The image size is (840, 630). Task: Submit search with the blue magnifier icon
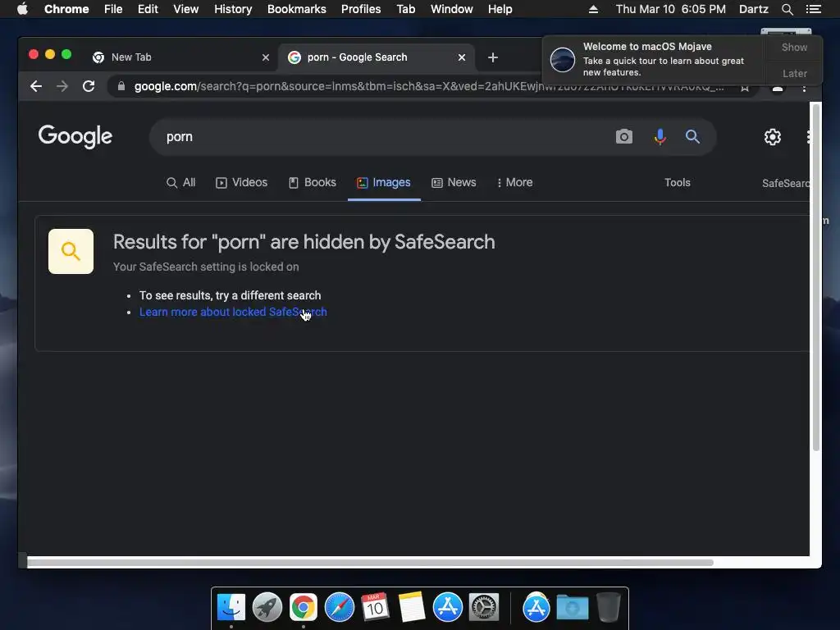[x=692, y=137]
